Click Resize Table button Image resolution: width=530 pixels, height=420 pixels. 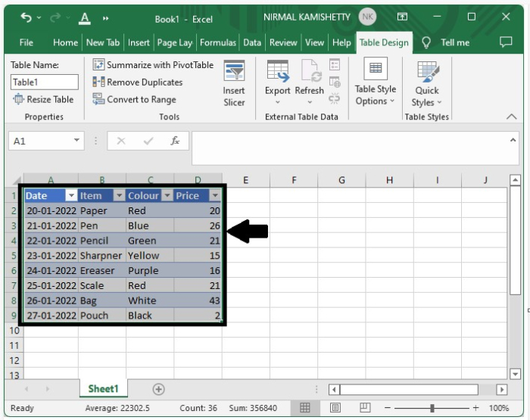click(43, 99)
